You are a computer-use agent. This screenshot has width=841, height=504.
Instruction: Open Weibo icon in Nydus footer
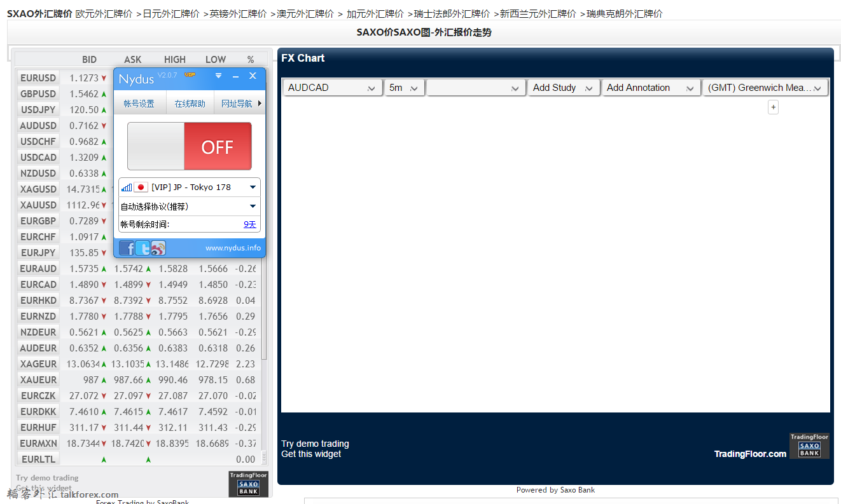(x=158, y=248)
